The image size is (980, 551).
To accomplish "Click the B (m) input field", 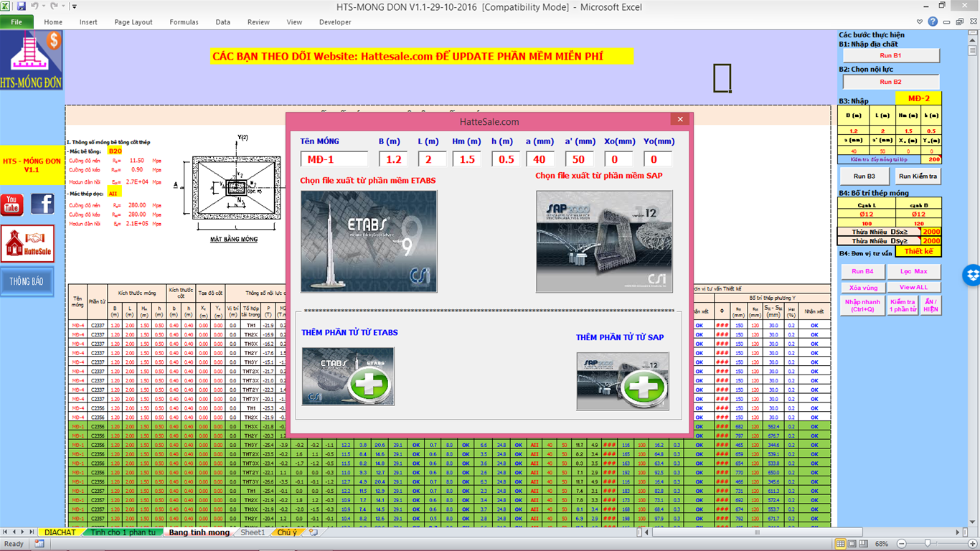I will pos(393,159).
